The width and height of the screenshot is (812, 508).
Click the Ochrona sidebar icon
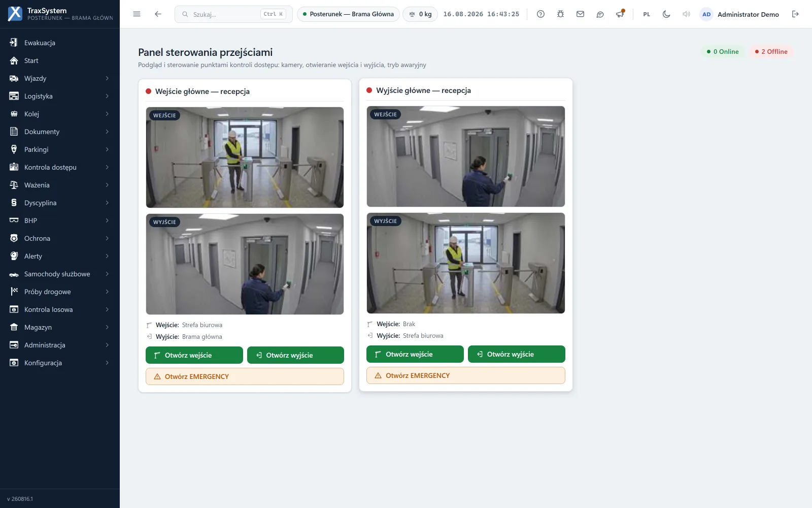[x=14, y=238]
